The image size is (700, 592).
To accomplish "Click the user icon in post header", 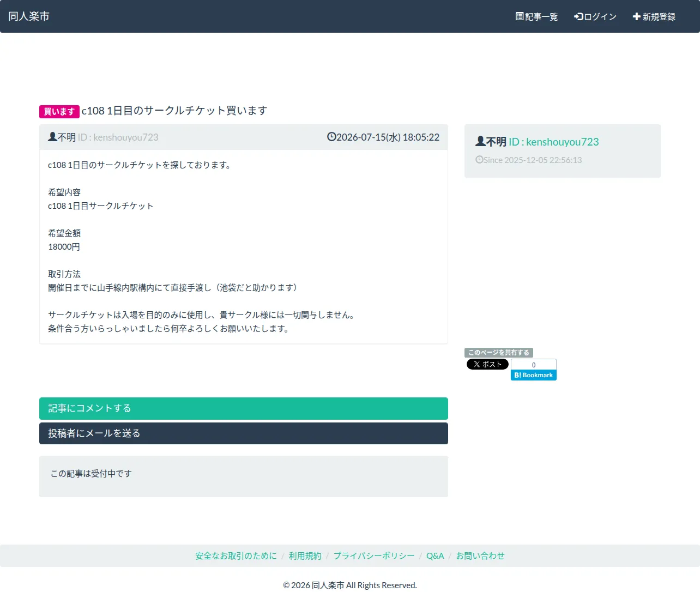I will (52, 137).
